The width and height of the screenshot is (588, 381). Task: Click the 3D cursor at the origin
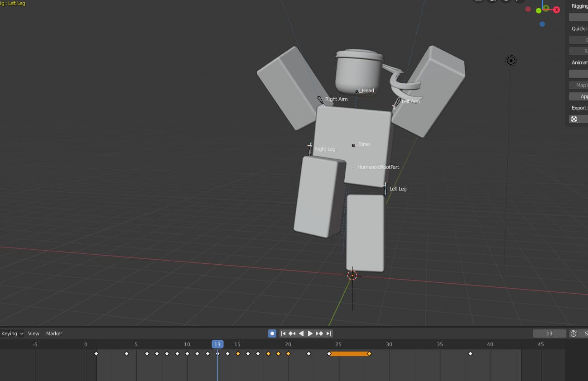[352, 275]
